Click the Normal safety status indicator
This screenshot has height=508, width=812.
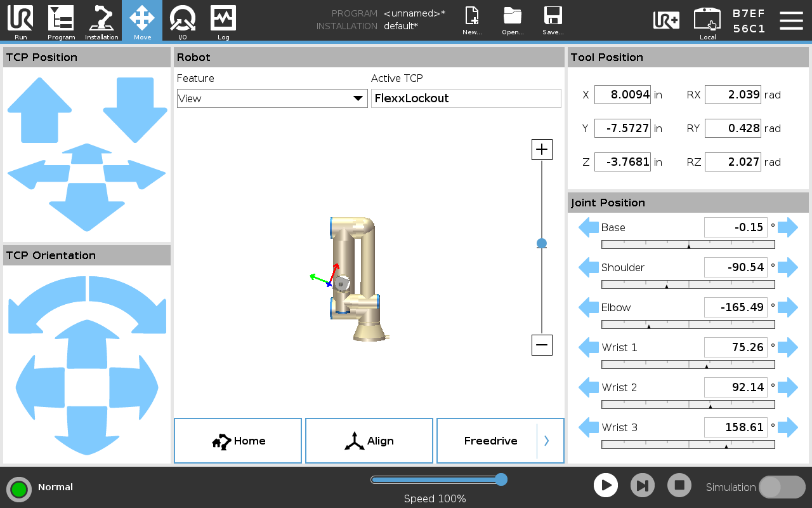(x=19, y=489)
